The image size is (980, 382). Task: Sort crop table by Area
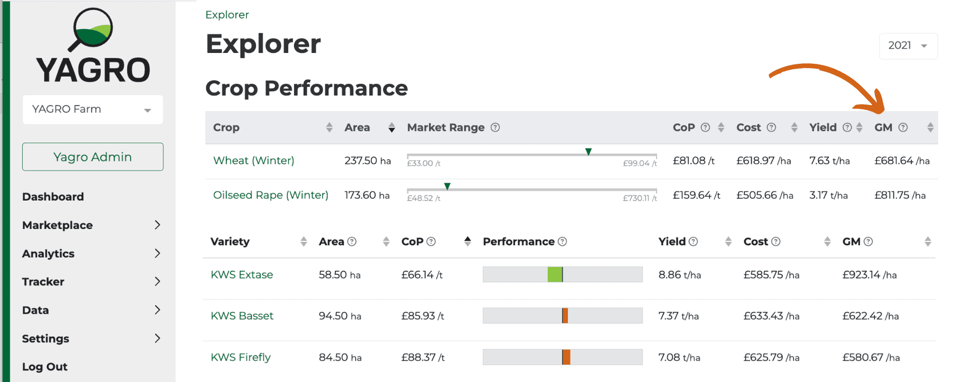tap(391, 128)
